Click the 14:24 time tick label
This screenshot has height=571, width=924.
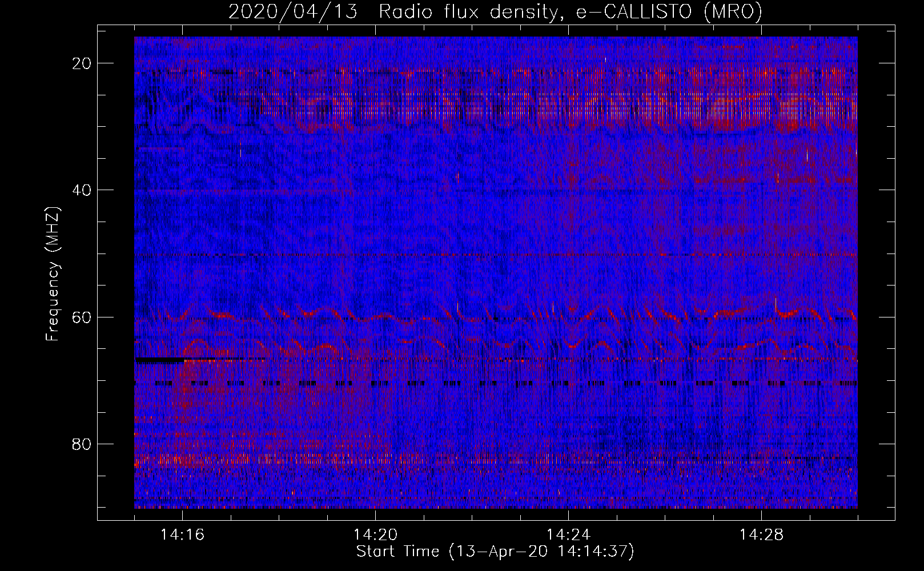click(x=568, y=535)
